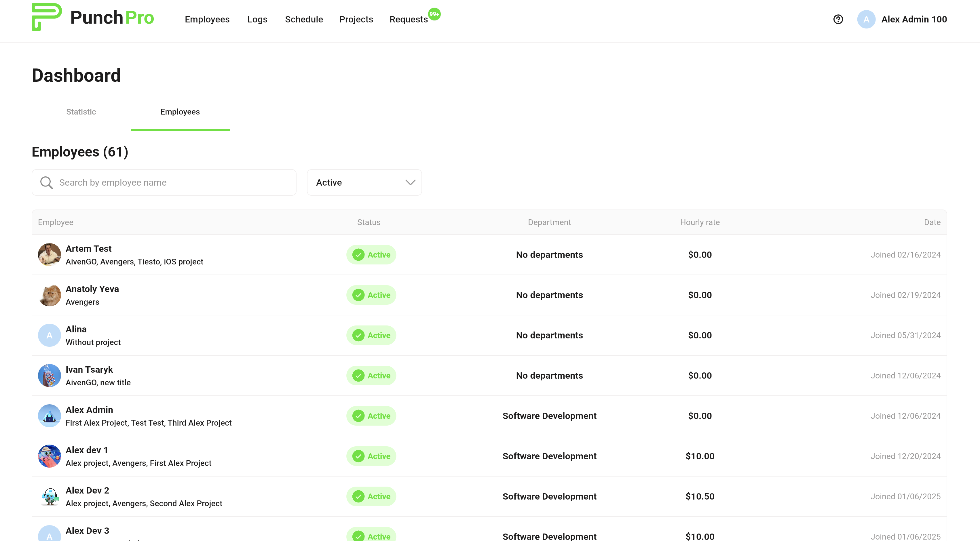Screen dimensions: 980x541
Task: Open Artem Test's avatar photo
Action: pos(50,254)
